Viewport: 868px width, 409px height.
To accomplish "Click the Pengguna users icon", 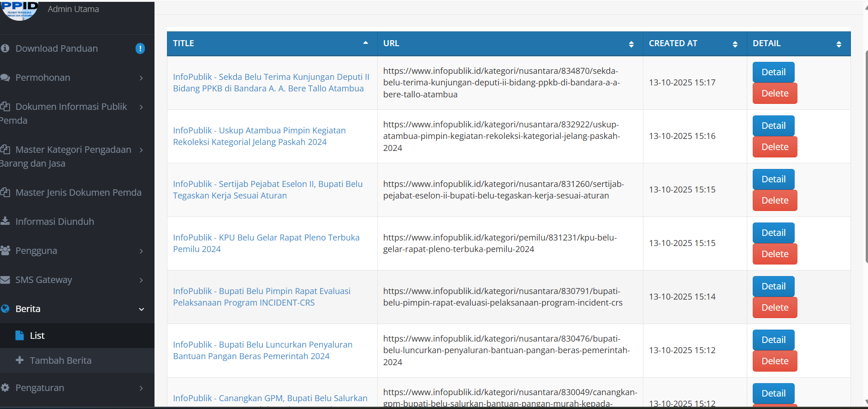I will point(5,250).
